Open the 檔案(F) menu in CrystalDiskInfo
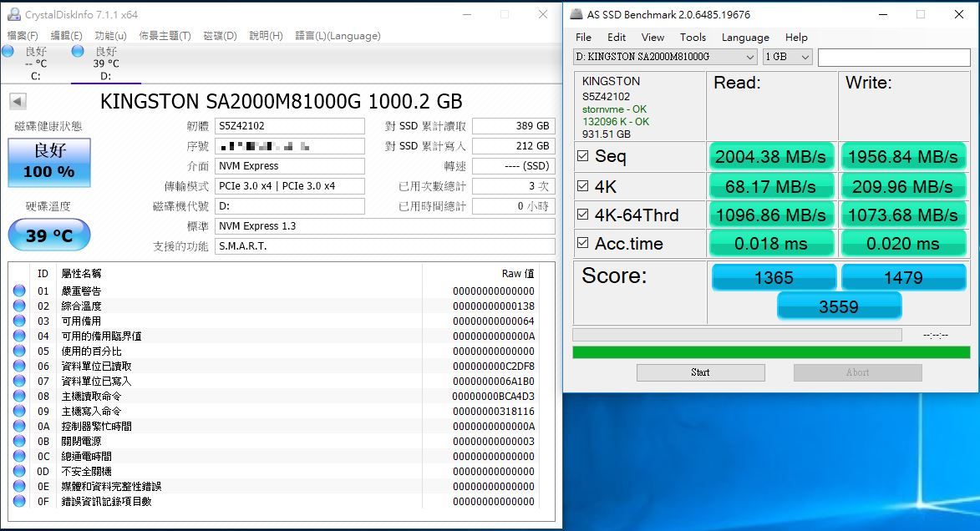Screen dimensions: 980x531 tap(23, 36)
